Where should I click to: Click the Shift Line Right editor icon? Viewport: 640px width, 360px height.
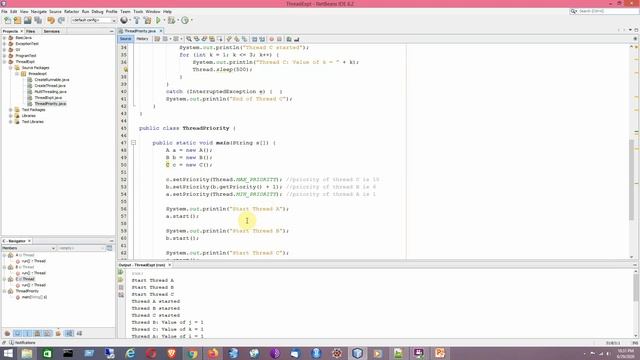(262, 39)
